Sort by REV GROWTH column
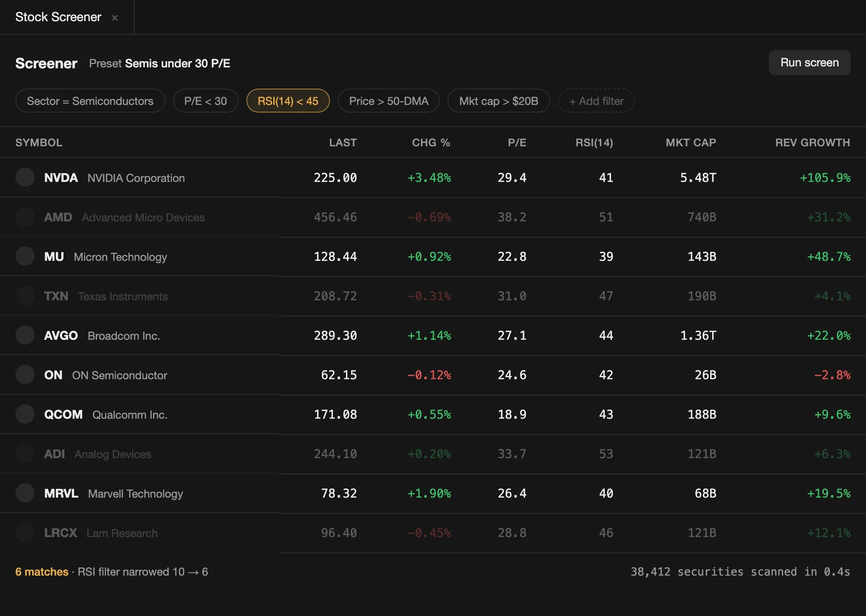 click(813, 142)
